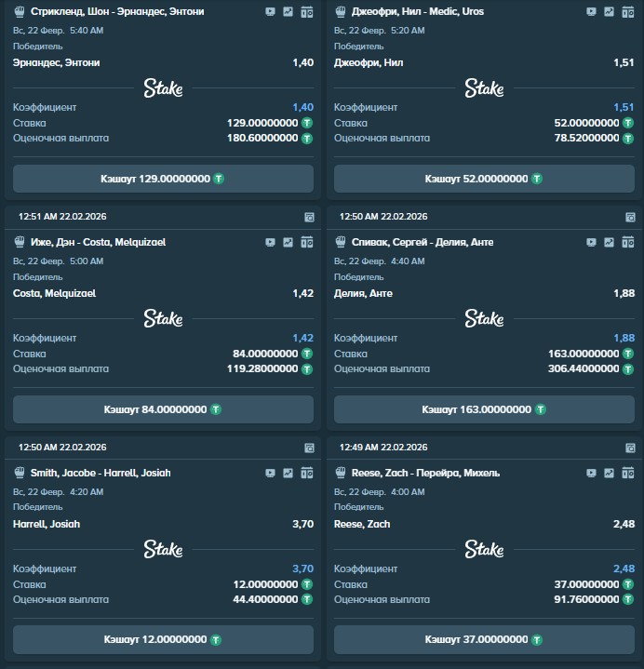Image resolution: width=644 pixels, height=669 pixels.
Task: Open live stream icon for Джеофри - Medic bet
Action: click(591, 12)
